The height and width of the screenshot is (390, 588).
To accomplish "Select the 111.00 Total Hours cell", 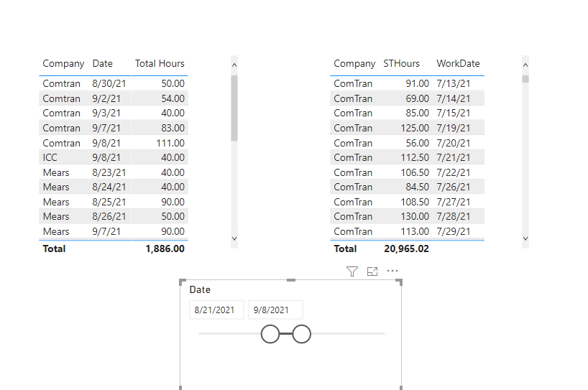I will (170, 143).
